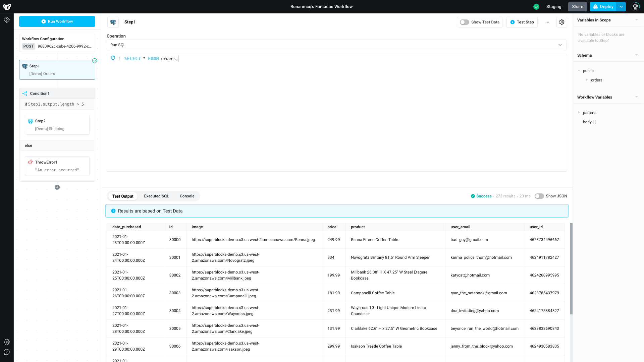Viewport: 644px width, 362px height.
Task: Click the lightbulb hint icon in SQL editor
Action: click(x=113, y=58)
